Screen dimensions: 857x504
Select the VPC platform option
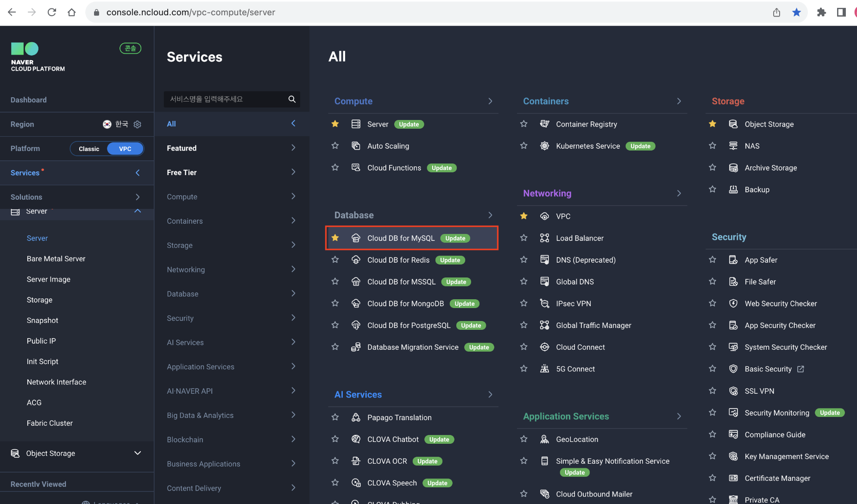pos(125,149)
